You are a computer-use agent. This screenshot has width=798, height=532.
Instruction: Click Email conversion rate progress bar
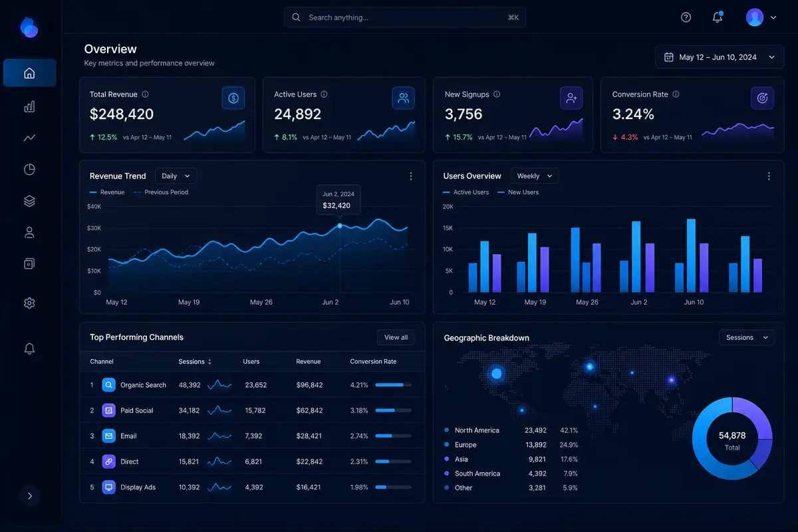(x=393, y=436)
